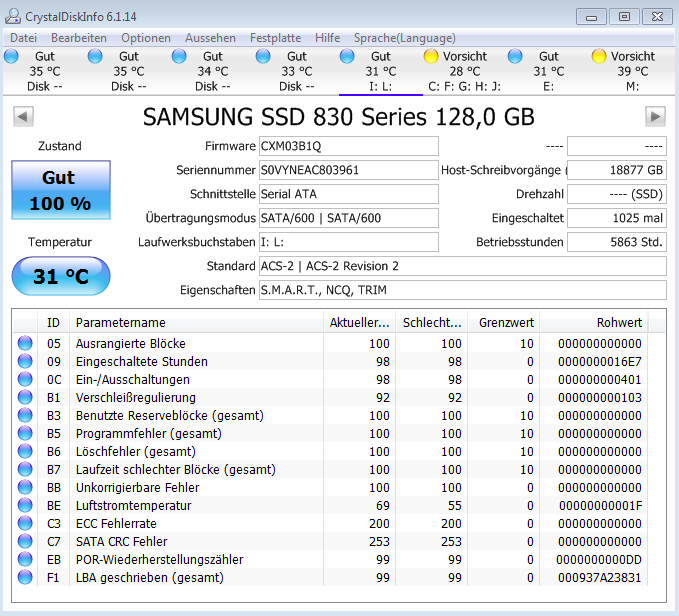Click the Rohwert column header
This screenshot has width=679, height=616.
point(594,323)
